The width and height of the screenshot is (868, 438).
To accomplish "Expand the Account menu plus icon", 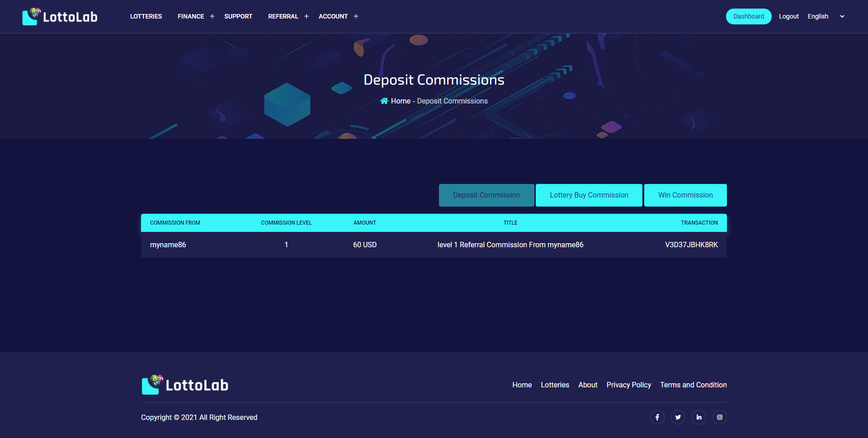I will (x=356, y=16).
